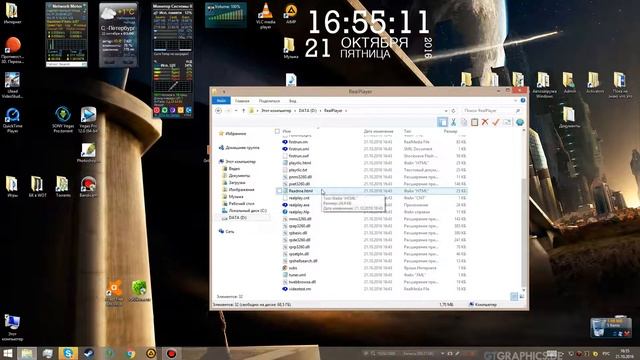Viewport: 640px width, 360px height.
Task: Click the red X Delete icon in toolbar
Action: tap(485, 122)
